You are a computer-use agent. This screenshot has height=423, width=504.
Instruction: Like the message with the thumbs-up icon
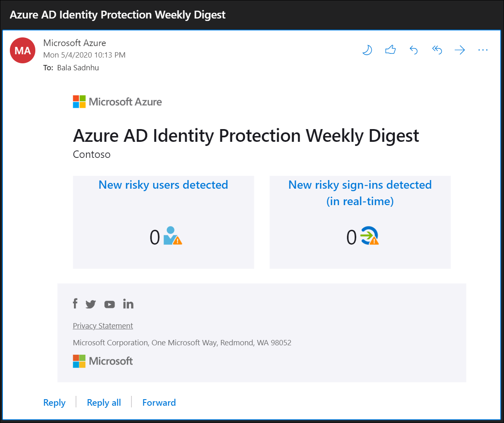(390, 50)
